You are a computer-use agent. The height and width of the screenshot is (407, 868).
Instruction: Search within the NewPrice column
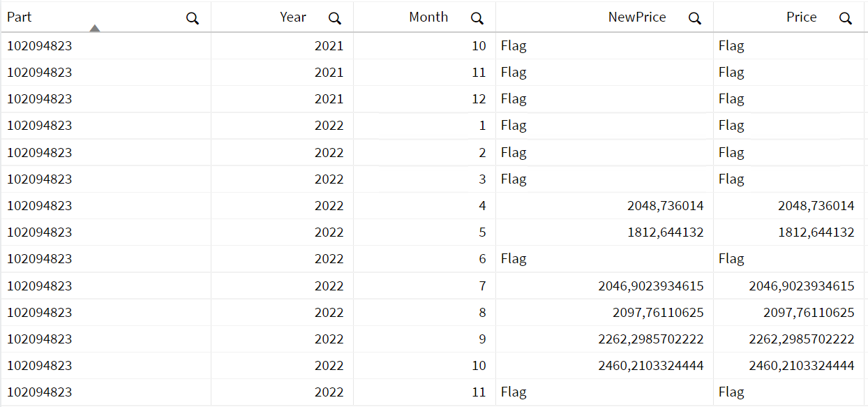point(695,19)
